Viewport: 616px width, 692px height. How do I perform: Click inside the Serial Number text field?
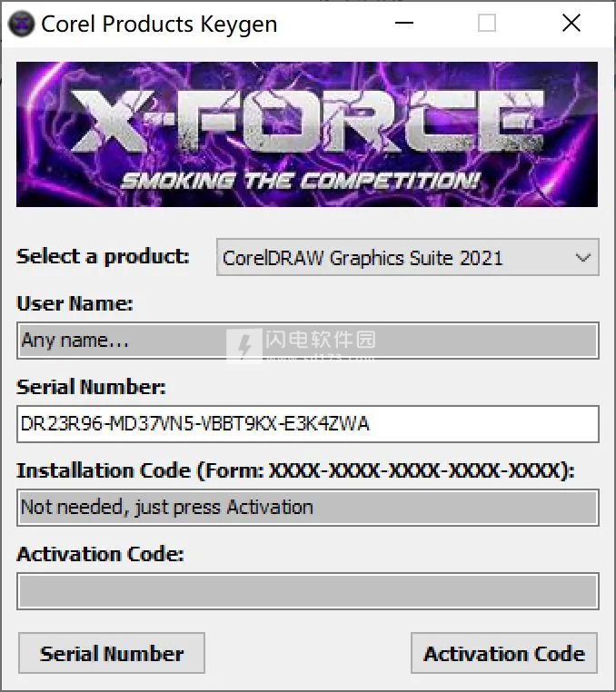pos(307,424)
